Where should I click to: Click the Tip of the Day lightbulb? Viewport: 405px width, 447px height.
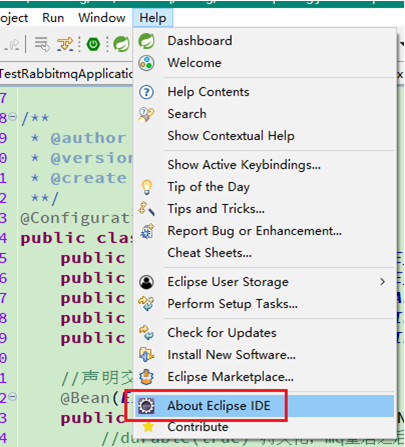[147, 187]
